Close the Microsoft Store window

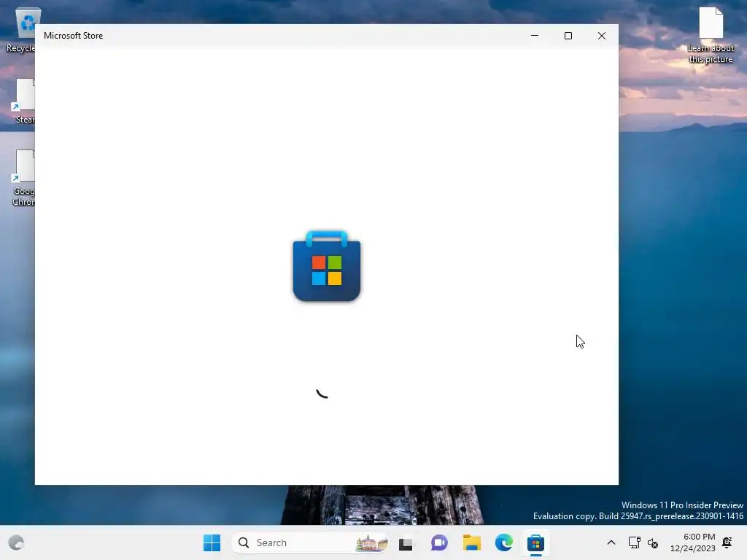pos(602,36)
